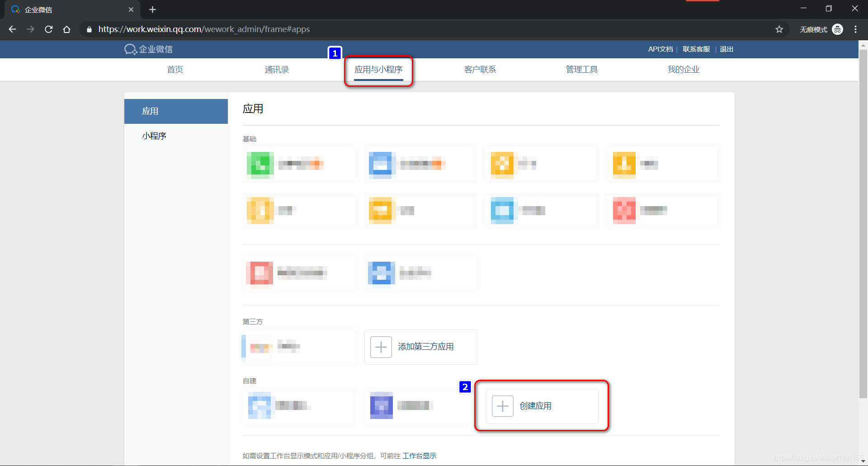Open the 通讯录 tab
Screen dimensions: 868x466
[x=277, y=70]
